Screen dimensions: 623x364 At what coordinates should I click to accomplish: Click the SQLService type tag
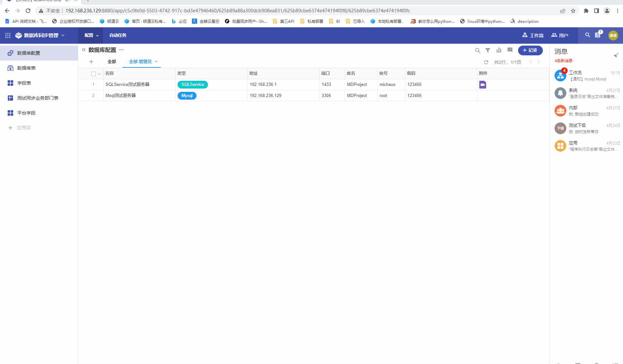tap(193, 85)
